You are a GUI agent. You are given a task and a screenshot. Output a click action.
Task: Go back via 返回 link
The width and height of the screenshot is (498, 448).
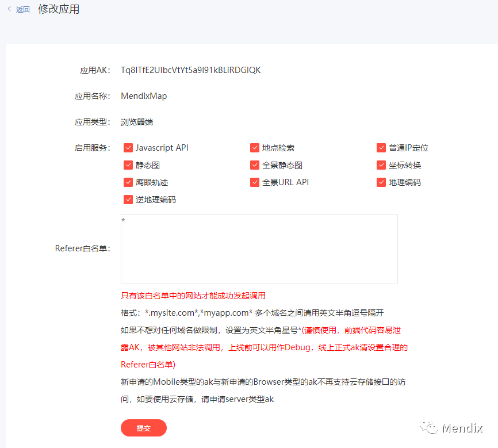(x=23, y=10)
